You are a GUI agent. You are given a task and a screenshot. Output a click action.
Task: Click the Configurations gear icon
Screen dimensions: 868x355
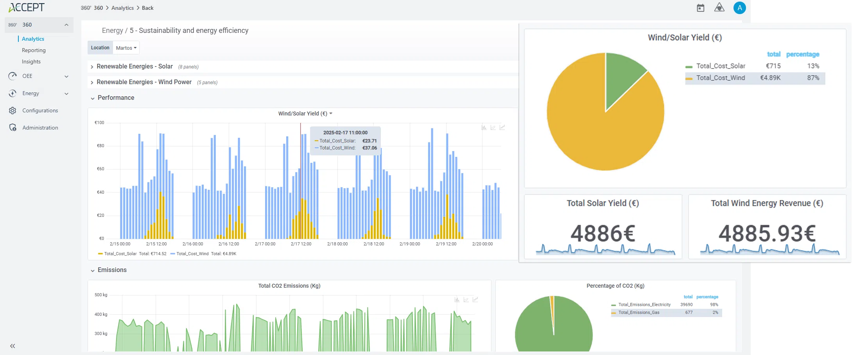[x=13, y=110]
